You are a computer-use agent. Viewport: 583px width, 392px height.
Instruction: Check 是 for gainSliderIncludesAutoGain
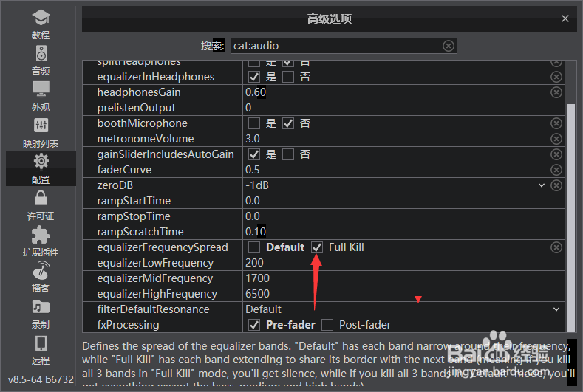(x=254, y=154)
